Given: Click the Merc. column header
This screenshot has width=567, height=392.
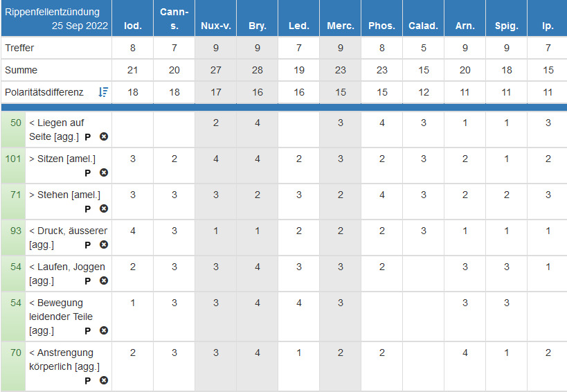Looking at the screenshot, I should [340, 26].
